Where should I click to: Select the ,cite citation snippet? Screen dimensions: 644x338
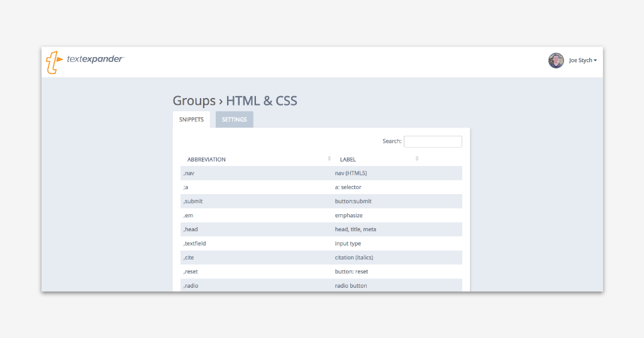coord(321,258)
